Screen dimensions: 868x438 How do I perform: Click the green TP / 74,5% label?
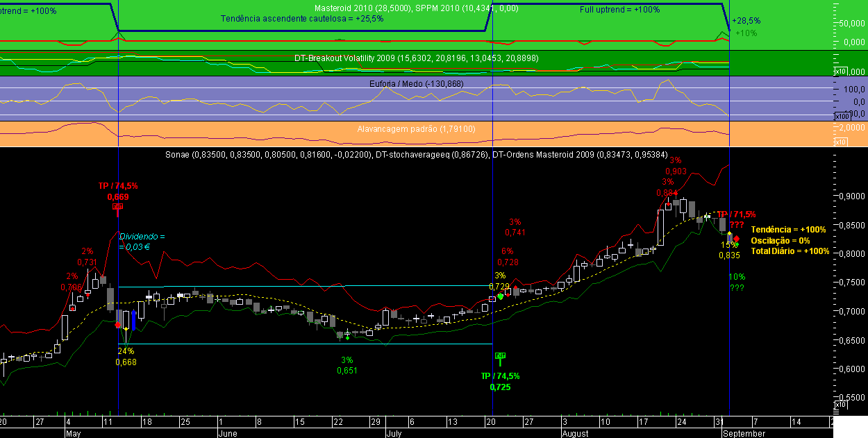coord(500,376)
